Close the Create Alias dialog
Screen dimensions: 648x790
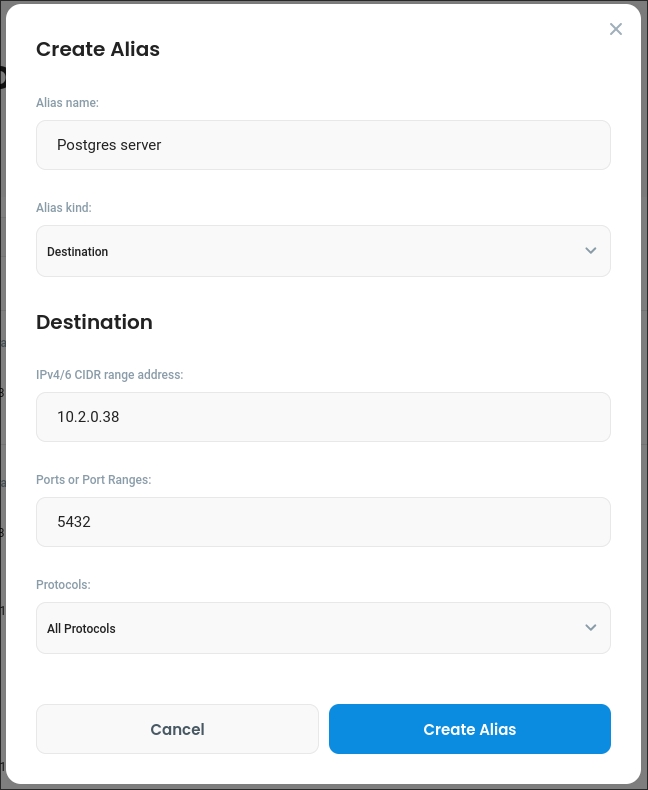click(616, 29)
